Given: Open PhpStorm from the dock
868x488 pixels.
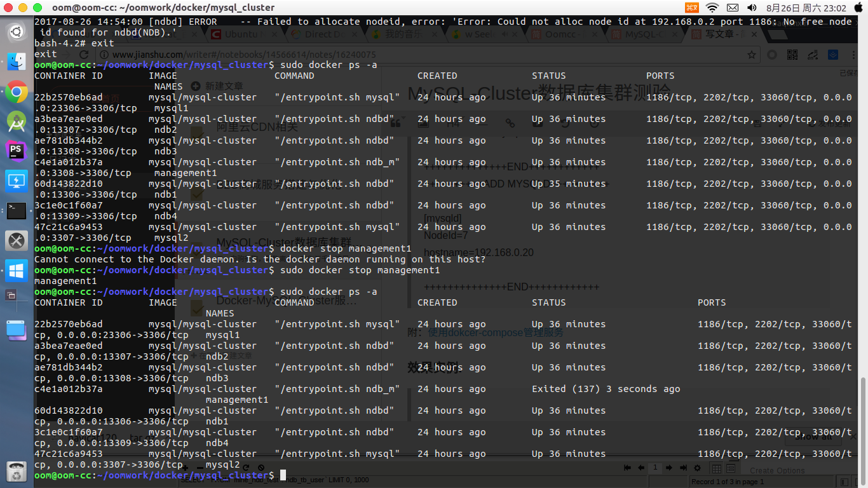Looking at the screenshot, I should [x=17, y=151].
